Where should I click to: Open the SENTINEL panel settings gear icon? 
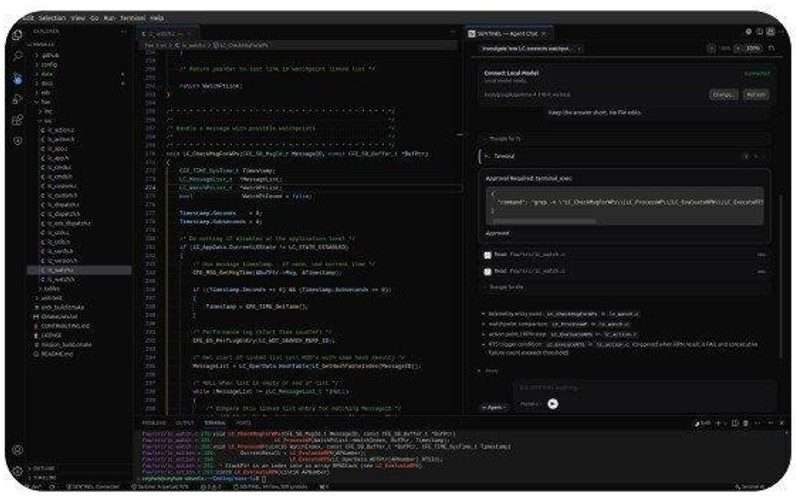tap(748, 32)
